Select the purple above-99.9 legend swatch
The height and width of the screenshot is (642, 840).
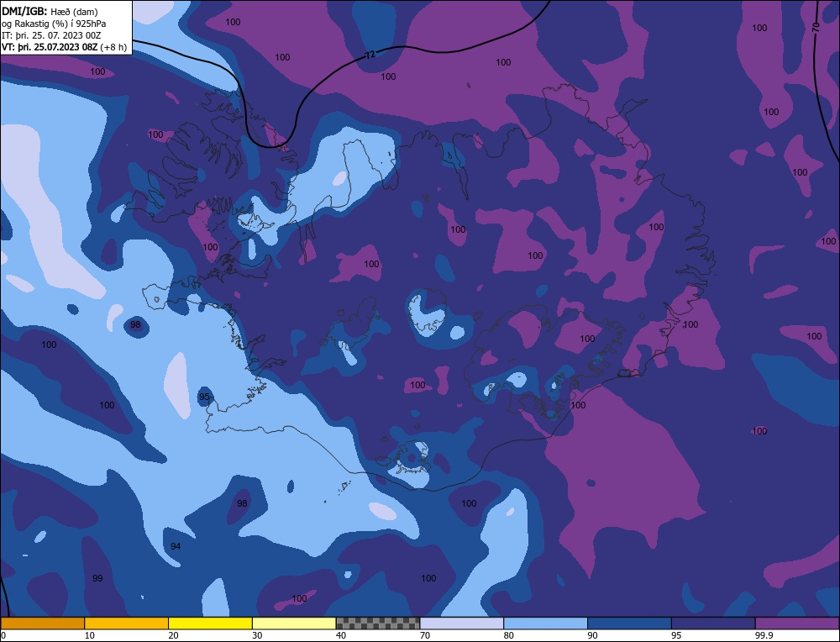pyautogui.click(x=797, y=624)
